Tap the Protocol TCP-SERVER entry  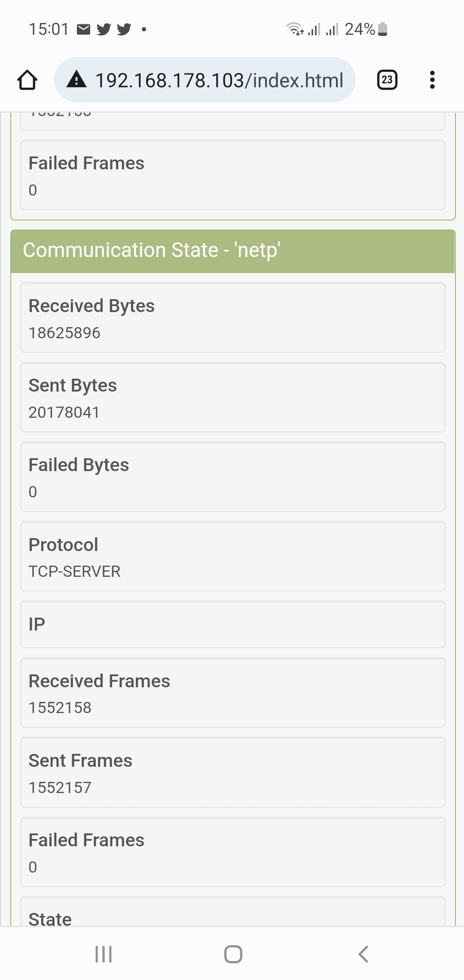(232, 557)
